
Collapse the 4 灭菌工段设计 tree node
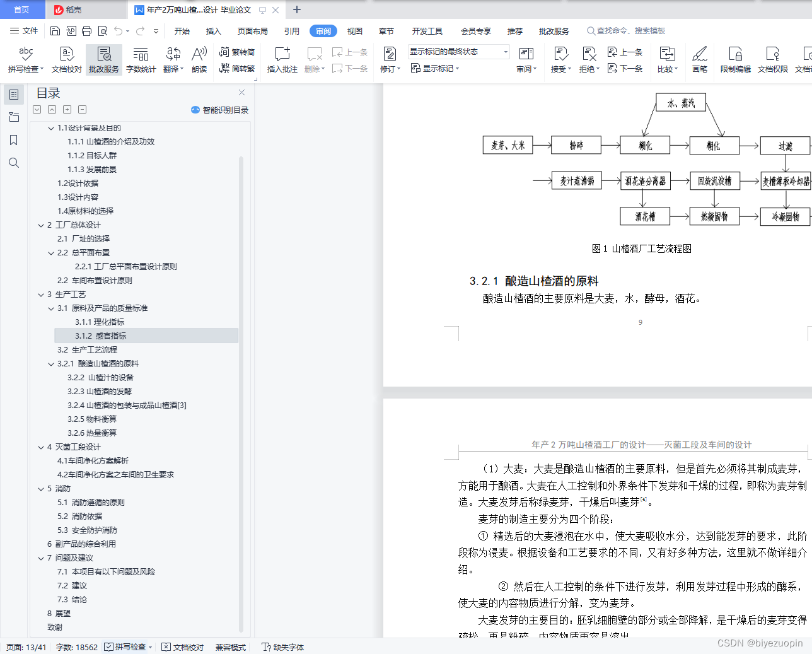pyautogui.click(x=41, y=447)
